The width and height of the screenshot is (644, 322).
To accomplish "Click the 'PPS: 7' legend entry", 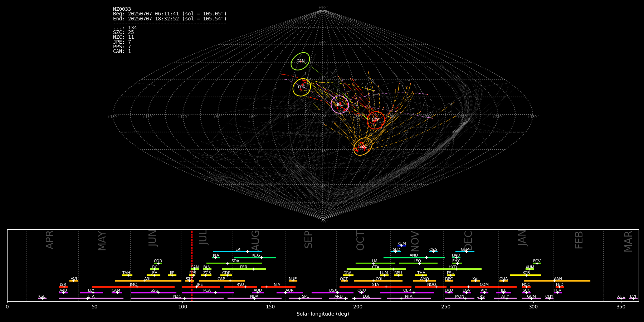I will tap(122, 47).
